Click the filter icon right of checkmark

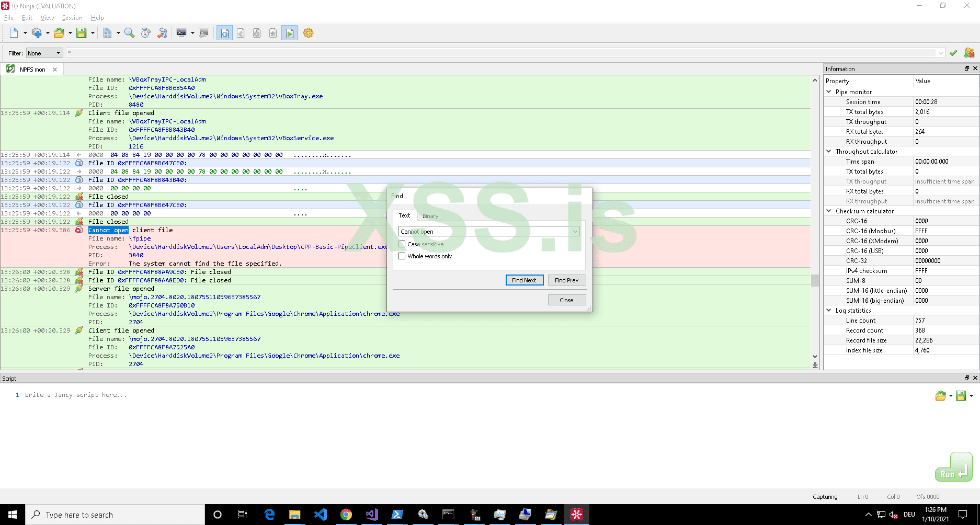969,53
